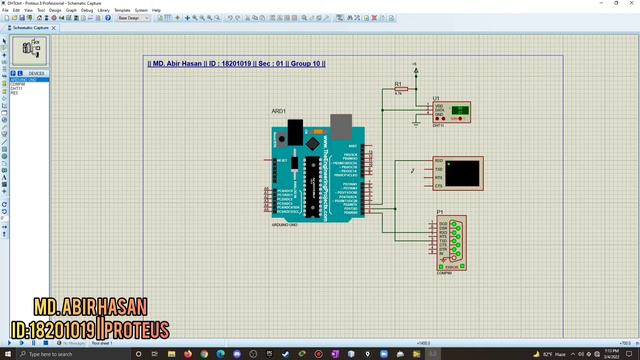
Task: Select the 2D graphics line tool
Action: [4, 142]
